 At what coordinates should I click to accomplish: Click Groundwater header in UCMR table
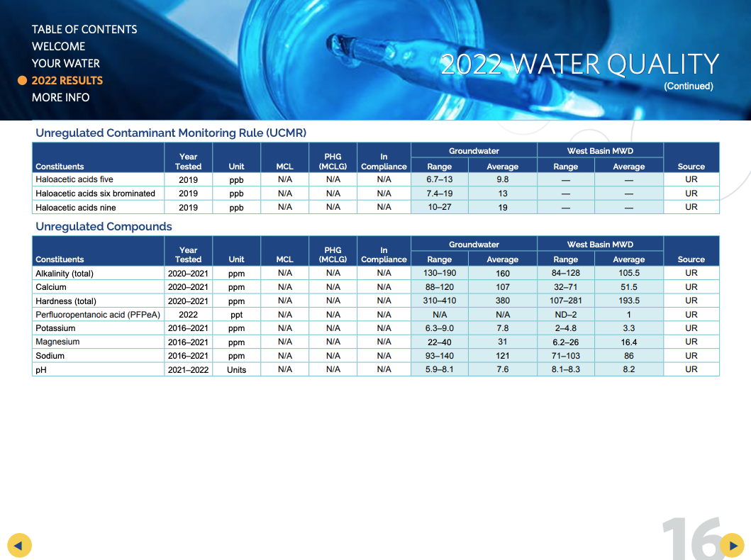point(474,151)
